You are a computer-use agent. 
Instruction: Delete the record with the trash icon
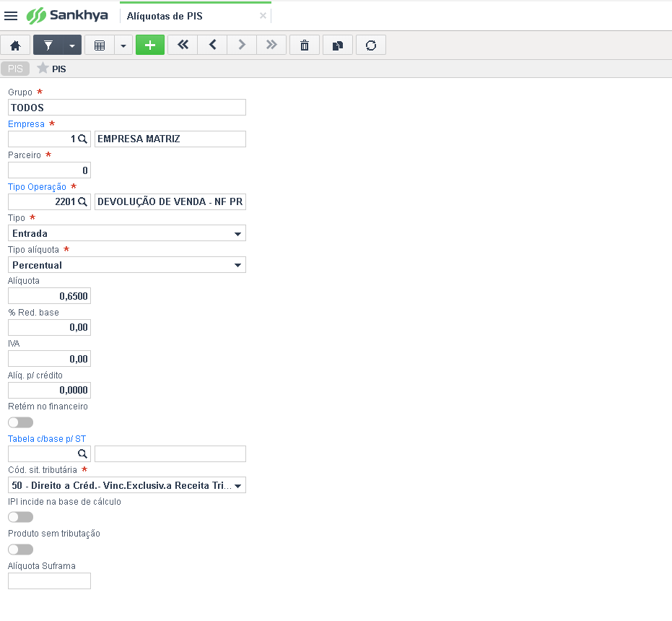(305, 45)
